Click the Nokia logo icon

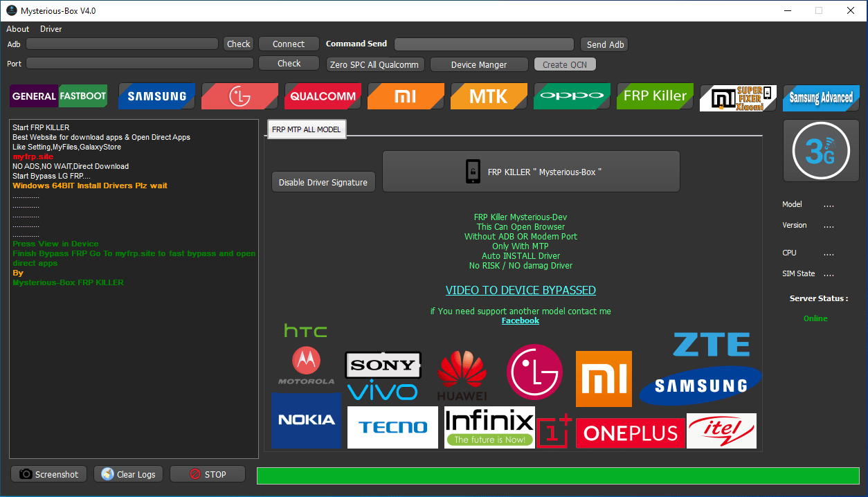[306, 420]
